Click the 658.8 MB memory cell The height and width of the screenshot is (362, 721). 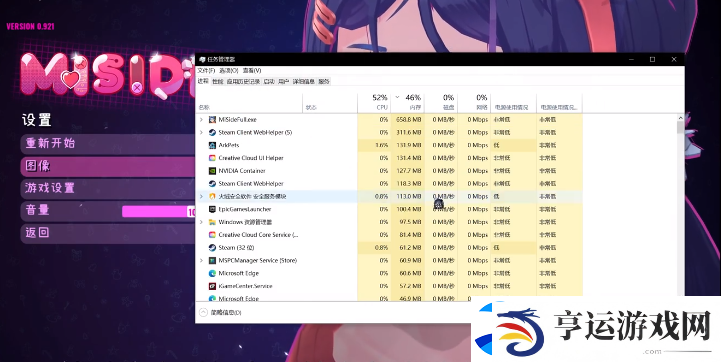click(407, 120)
